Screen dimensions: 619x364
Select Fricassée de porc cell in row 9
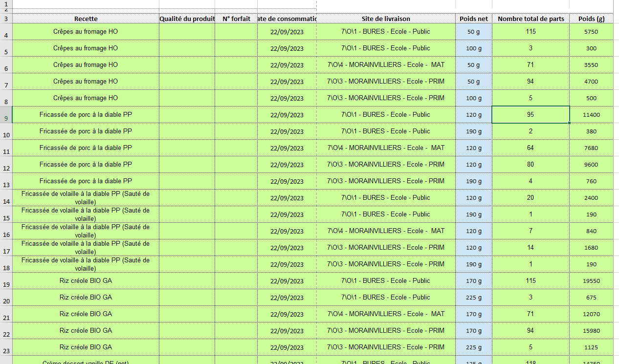[x=86, y=115]
